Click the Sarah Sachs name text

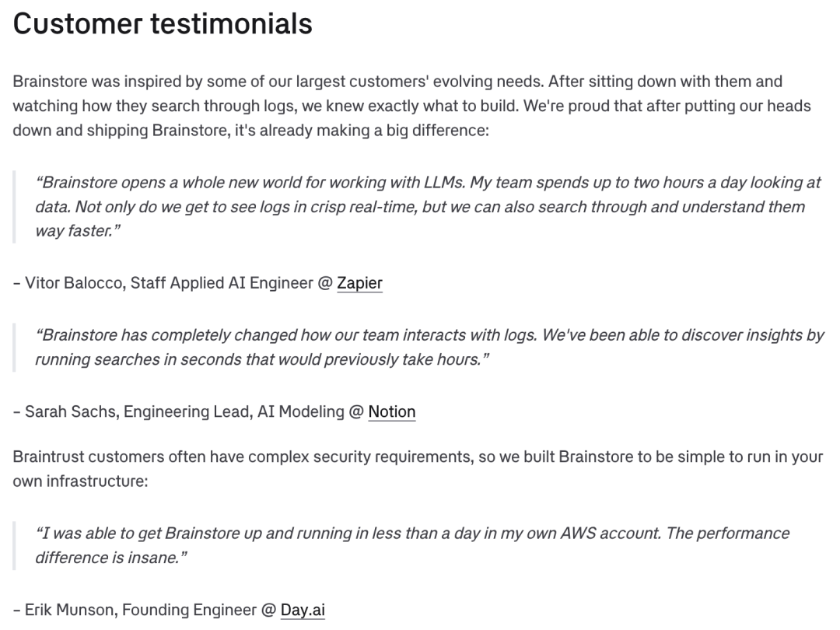click(69, 411)
